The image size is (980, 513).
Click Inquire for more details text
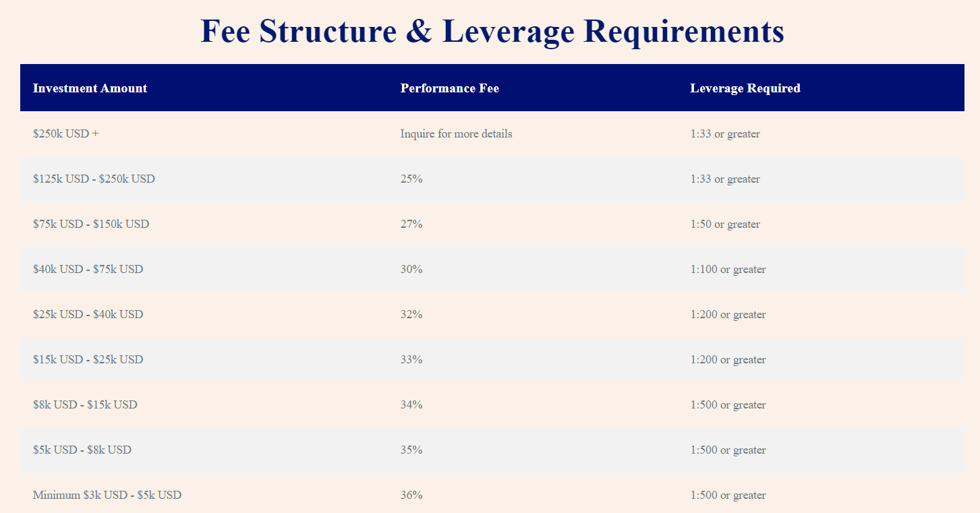[456, 133]
